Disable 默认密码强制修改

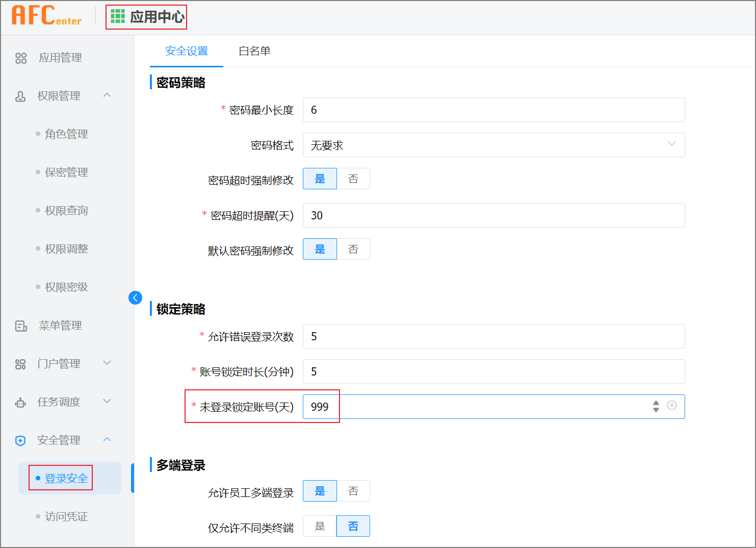(x=353, y=249)
